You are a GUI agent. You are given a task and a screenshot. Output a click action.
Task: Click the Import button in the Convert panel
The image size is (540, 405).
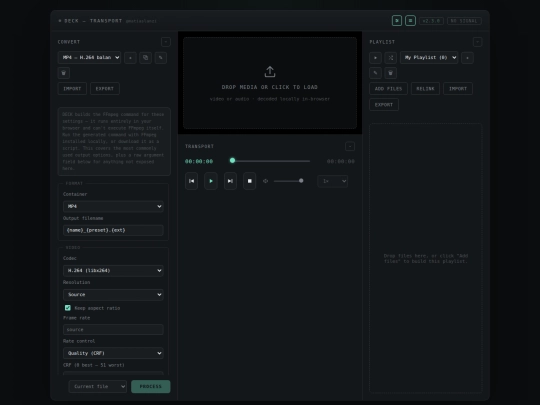pyautogui.click(x=72, y=89)
